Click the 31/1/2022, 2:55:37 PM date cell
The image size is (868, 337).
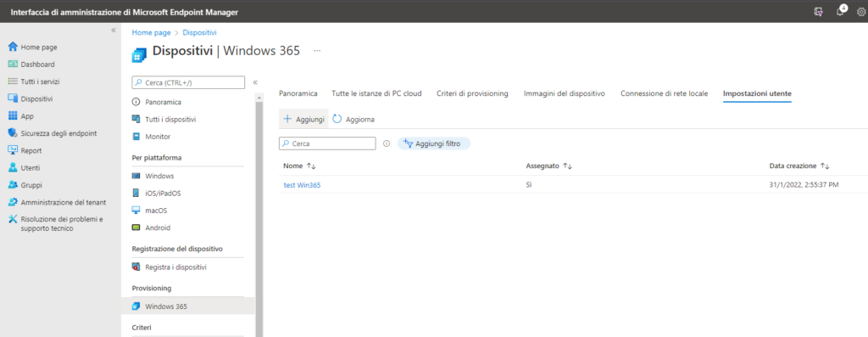[x=804, y=185]
